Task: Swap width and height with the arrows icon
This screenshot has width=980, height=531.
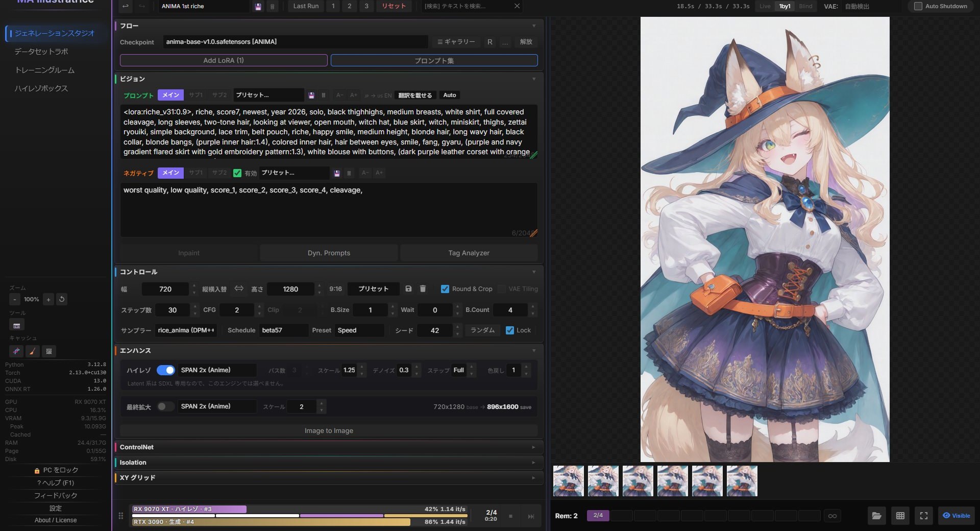Action: click(x=239, y=289)
